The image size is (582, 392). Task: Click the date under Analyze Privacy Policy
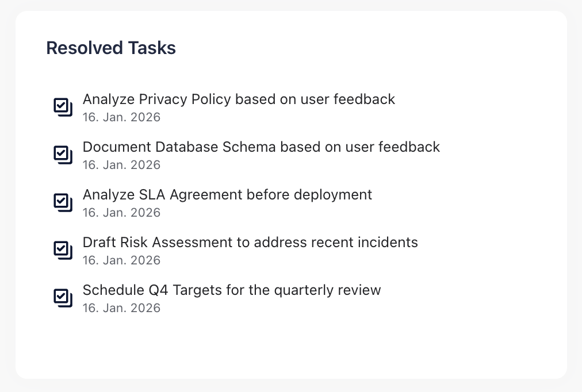coord(121,117)
